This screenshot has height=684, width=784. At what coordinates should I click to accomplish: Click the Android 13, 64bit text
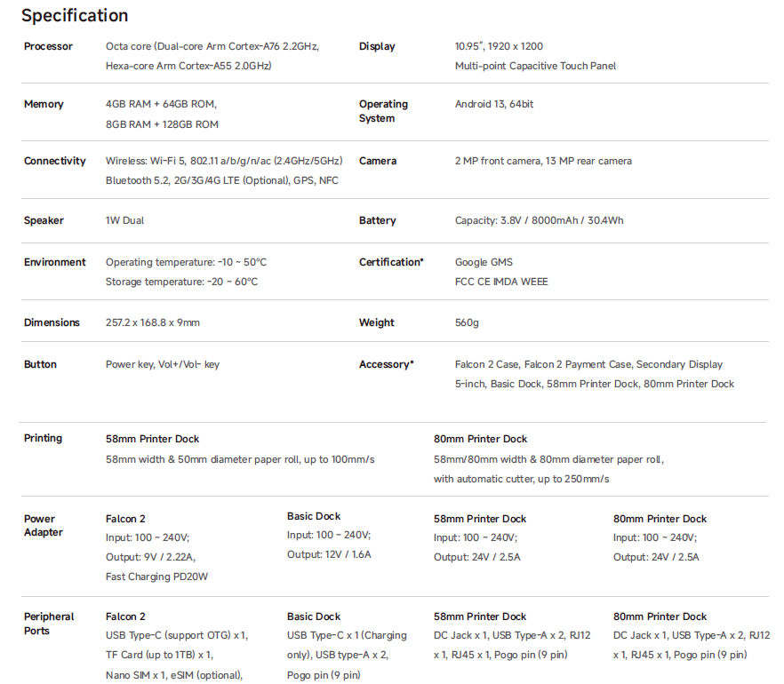494,104
